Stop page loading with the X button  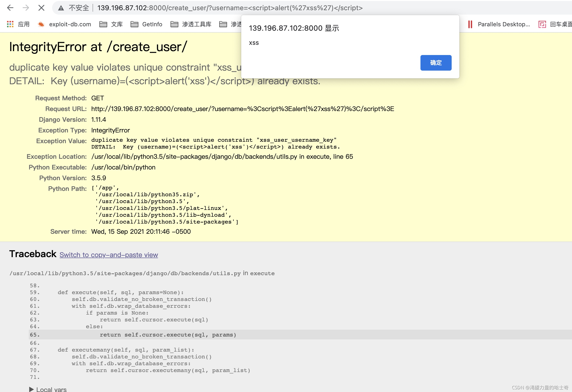(41, 8)
